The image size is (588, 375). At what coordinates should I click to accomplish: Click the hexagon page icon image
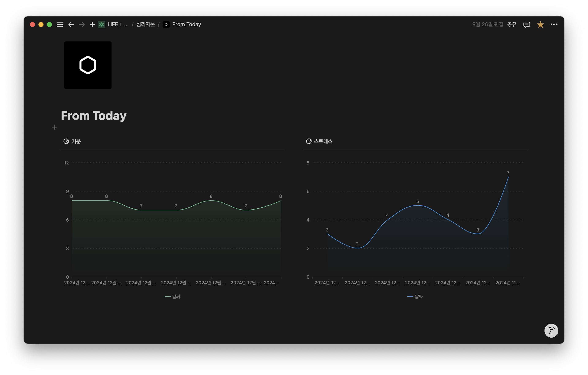click(88, 65)
